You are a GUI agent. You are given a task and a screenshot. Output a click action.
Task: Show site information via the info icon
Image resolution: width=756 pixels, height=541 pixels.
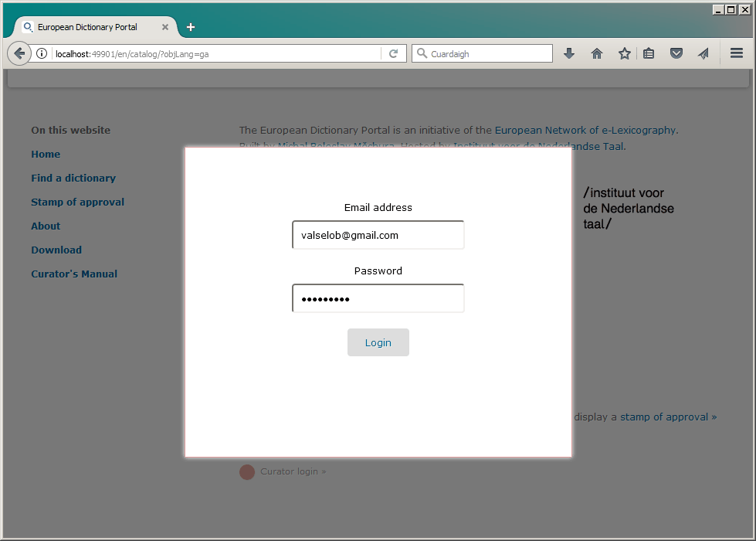click(42, 53)
